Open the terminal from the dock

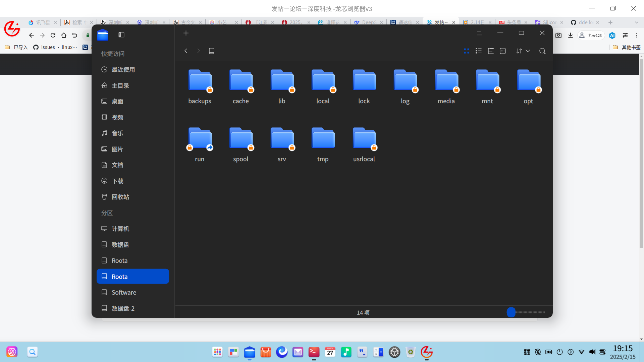coord(314,352)
